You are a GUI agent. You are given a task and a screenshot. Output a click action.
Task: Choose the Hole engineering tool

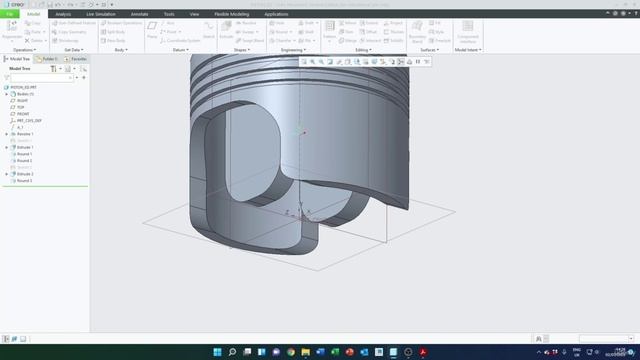(277, 23)
